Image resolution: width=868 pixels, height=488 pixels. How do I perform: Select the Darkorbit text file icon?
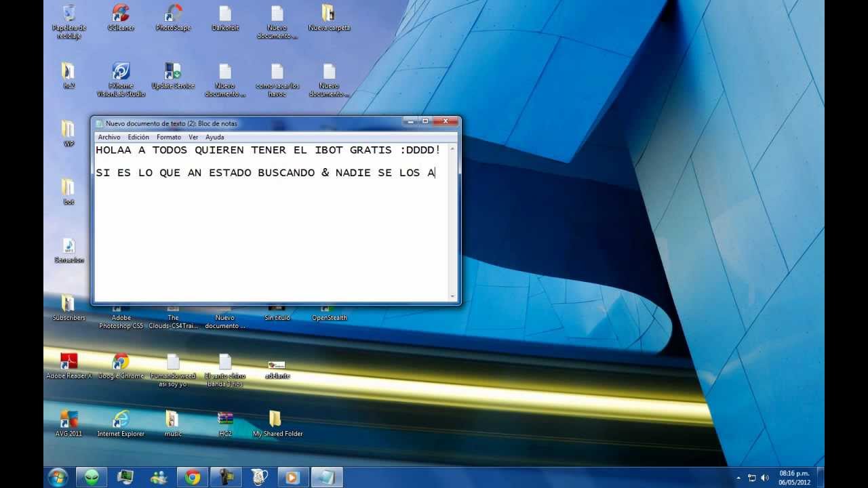tap(225, 18)
